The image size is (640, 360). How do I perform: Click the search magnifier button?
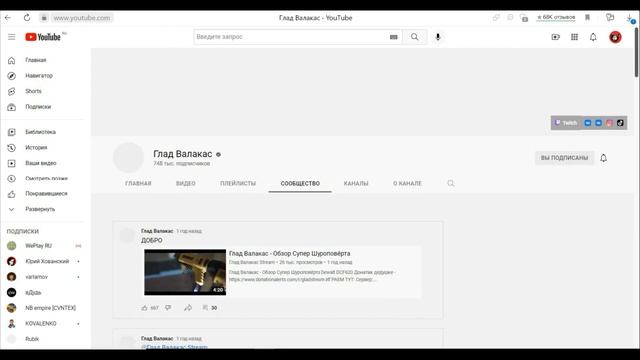(415, 37)
